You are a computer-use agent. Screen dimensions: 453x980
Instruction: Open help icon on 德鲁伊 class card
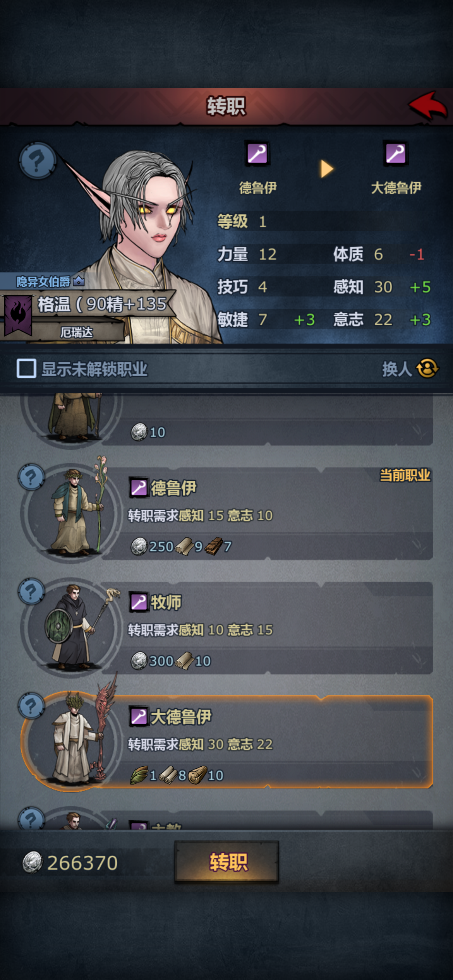[31, 477]
